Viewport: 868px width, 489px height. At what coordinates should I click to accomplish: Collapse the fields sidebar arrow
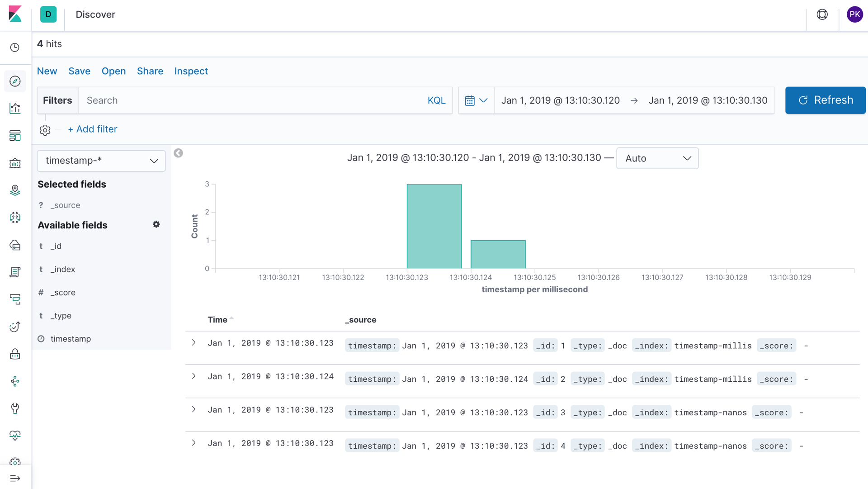pos(179,153)
